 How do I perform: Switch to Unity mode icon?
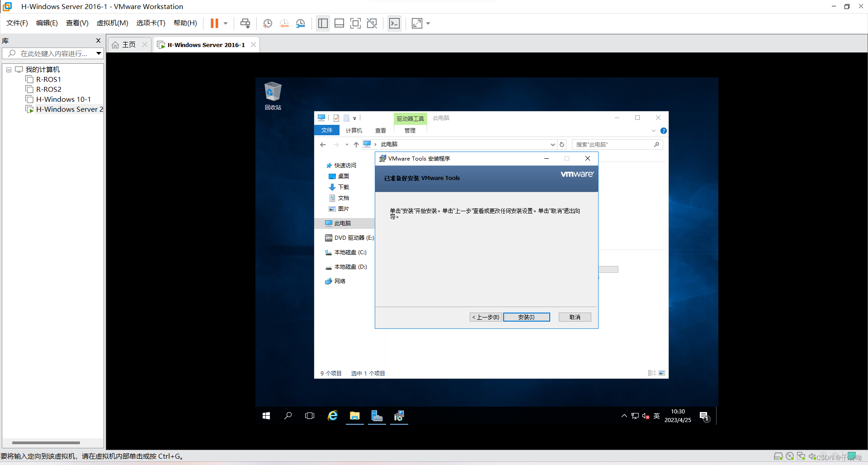[x=372, y=23]
